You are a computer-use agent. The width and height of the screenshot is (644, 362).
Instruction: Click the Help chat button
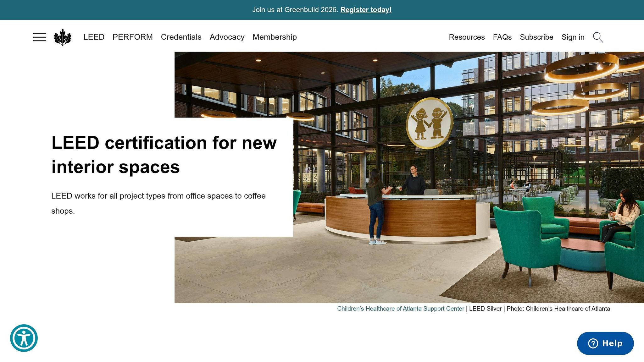pyautogui.click(x=605, y=343)
